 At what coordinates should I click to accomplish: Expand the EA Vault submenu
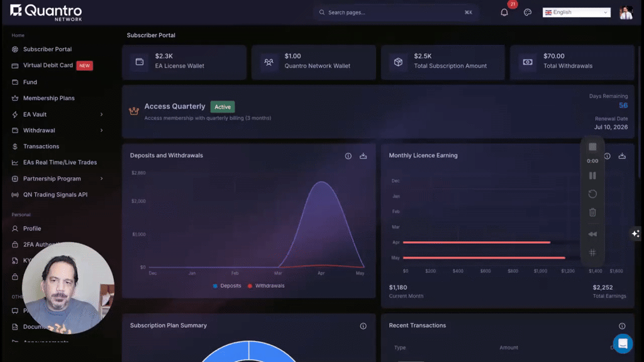[x=57, y=114]
